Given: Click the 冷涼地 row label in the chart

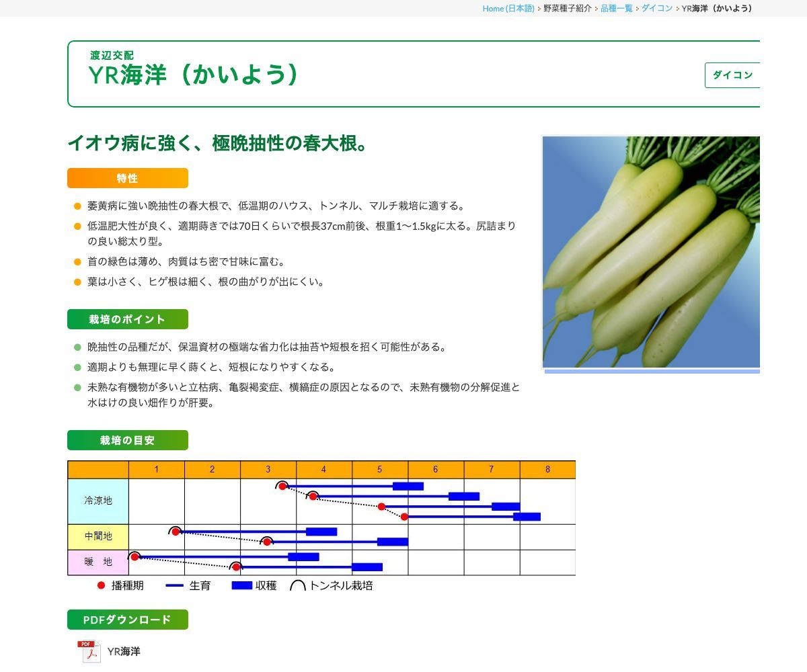Looking at the screenshot, I should [98, 501].
